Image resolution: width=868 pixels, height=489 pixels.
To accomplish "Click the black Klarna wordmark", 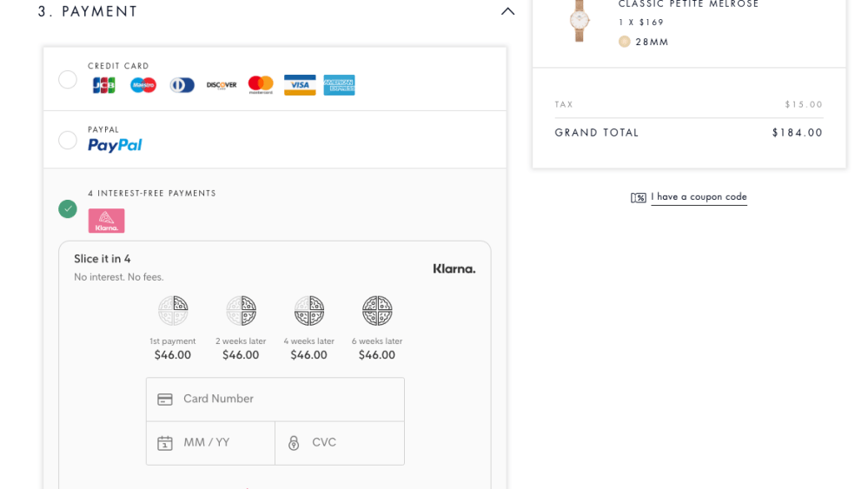I will tap(454, 269).
